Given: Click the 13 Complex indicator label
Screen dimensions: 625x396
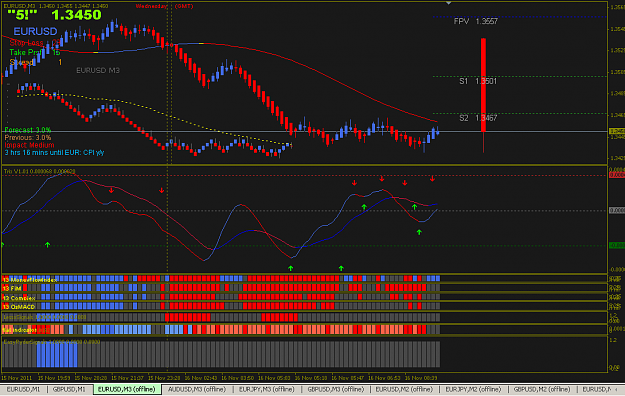Looking at the screenshot, I should coord(19,298).
